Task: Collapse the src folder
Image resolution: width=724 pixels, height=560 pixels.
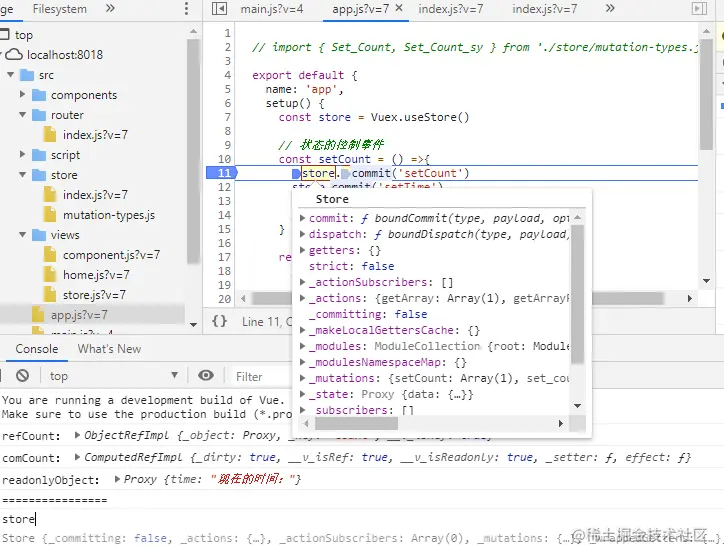Action: (x=11, y=74)
